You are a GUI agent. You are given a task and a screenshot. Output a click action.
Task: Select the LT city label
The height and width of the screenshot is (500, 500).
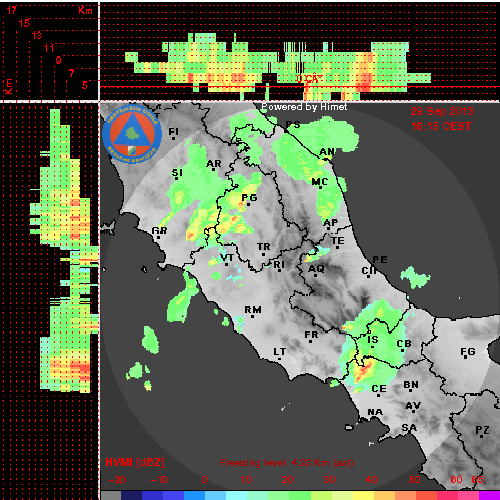click(x=280, y=352)
